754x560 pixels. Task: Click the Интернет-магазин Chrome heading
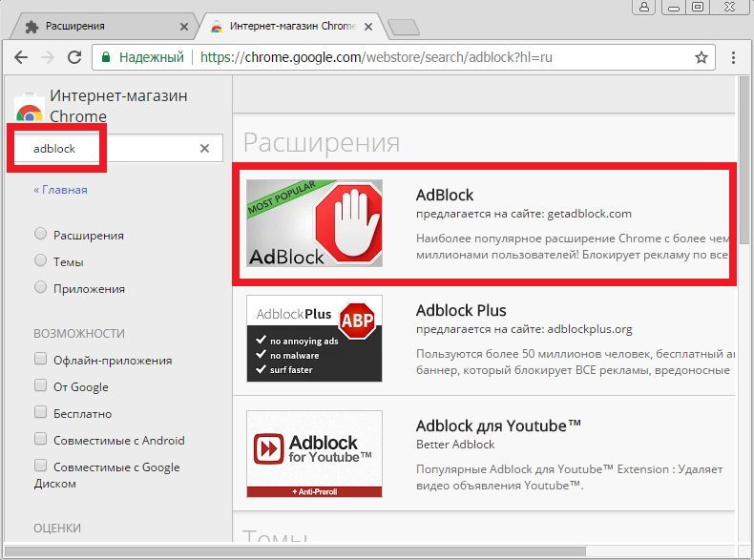[x=118, y=106]
